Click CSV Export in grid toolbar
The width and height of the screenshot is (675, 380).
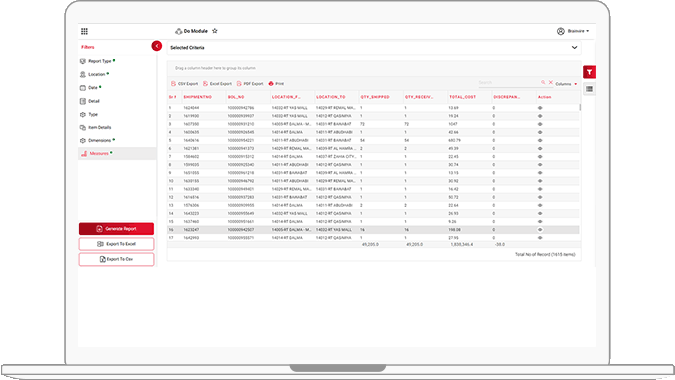[184, 83]
